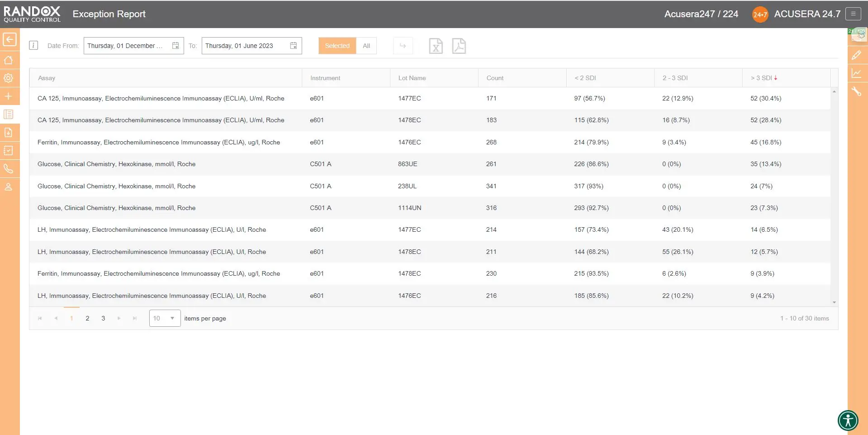Click the phone contact sidebar icon
Image resolution: width=868 pixels, height=435 pixels.
pyautogui.click(x=9, y=169)
